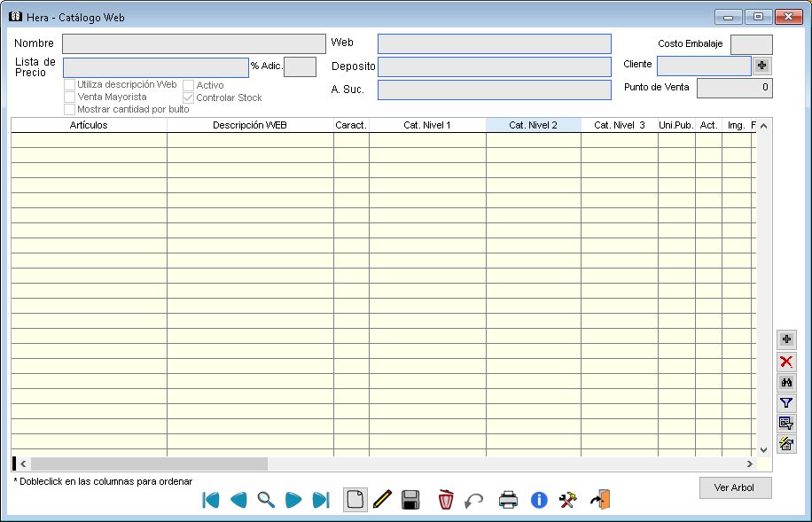Open the Lista de Precio field
Viewport: 812px width, 522px height.
tap(155, 67)
